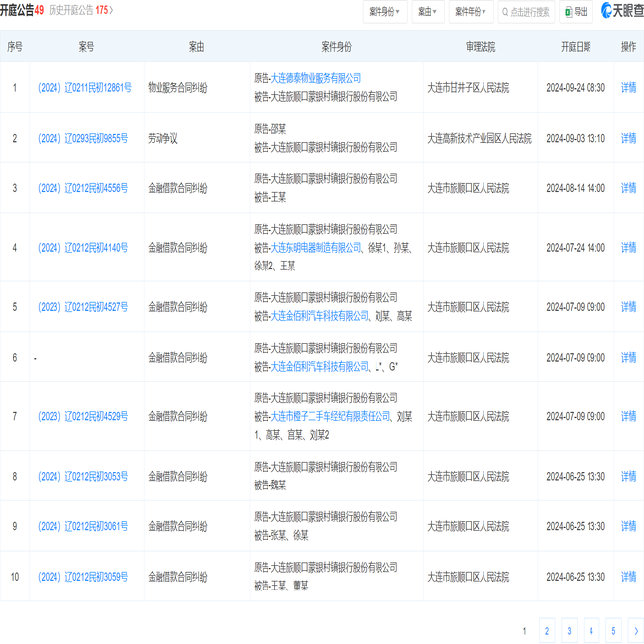This screenshot has width=644, height=644.
Task: Click the search input field
Action: (526, 12)
